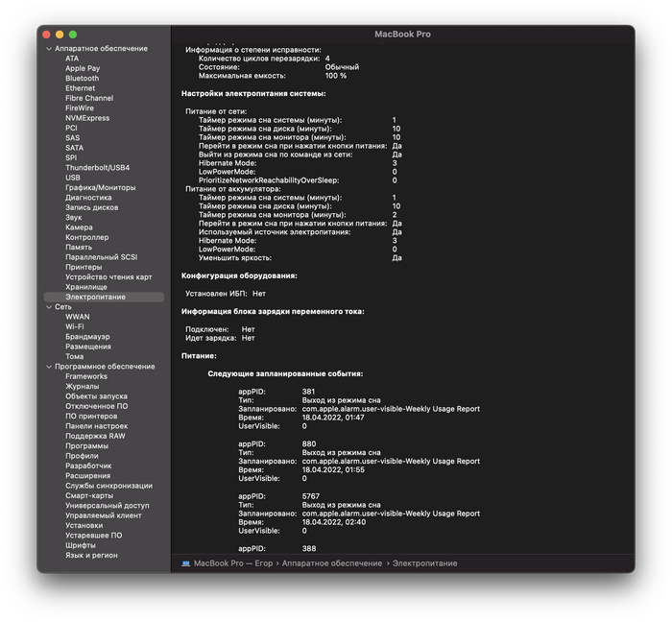Open Диагностика in the sidebar

point(88,198)
